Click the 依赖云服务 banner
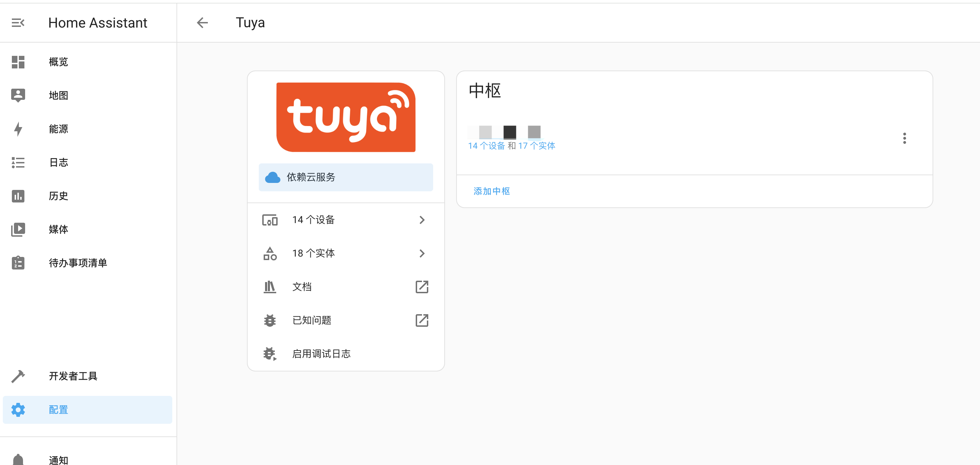 click(346, 177)
